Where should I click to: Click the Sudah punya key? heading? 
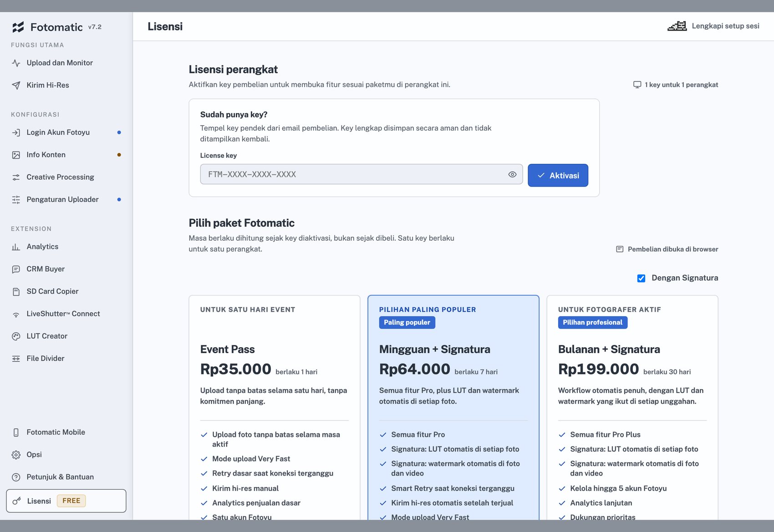point(234,115)
